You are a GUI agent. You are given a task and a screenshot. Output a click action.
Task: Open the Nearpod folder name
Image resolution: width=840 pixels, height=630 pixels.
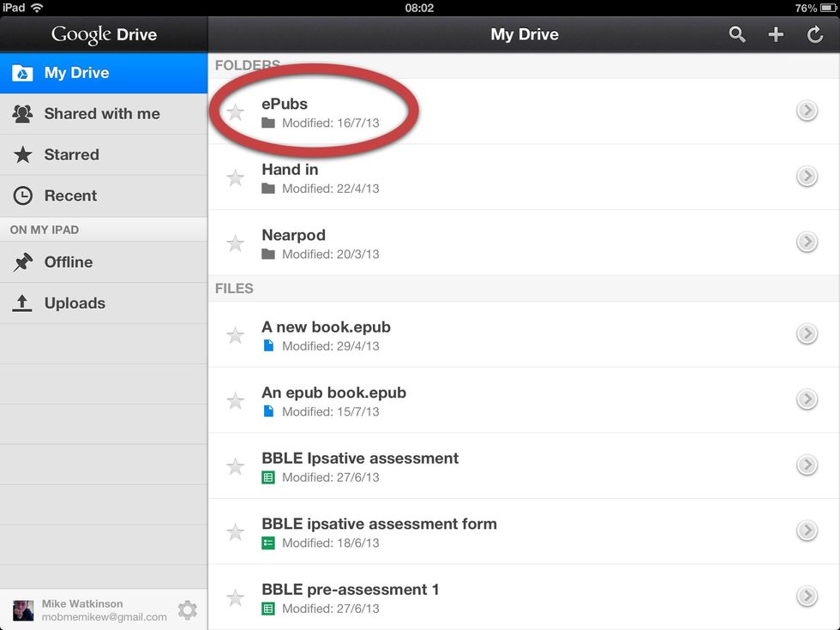[x=293, y=235]
